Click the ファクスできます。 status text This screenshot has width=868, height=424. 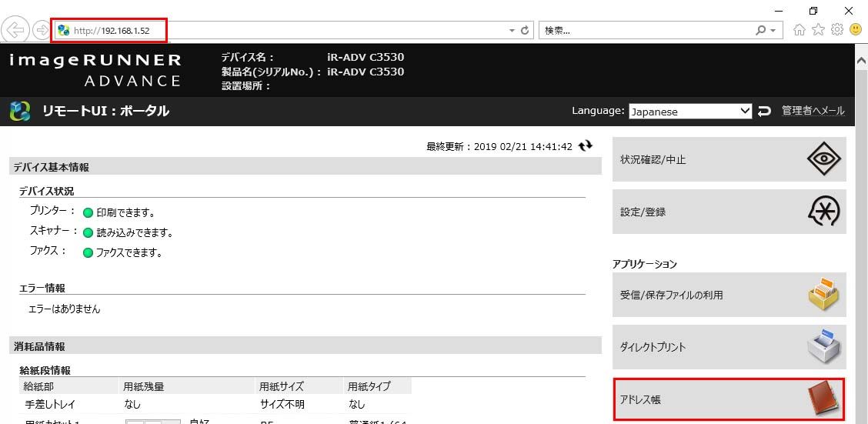[x=129, y=253]
